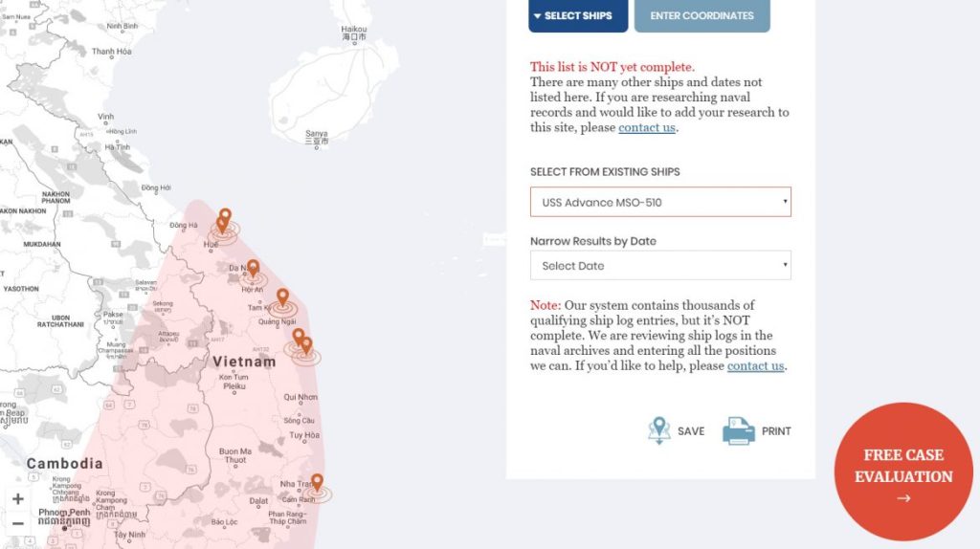Switch to the Enter Coordinates tab
The image size is (980, 549).
coord(702,16)
